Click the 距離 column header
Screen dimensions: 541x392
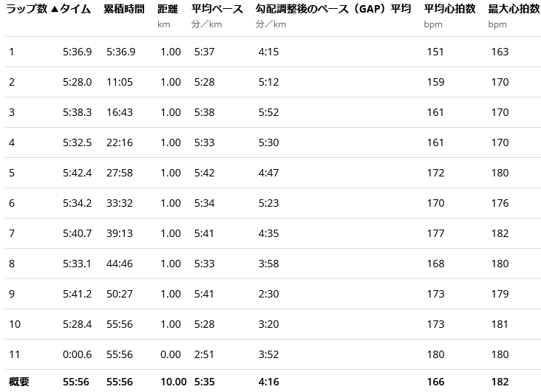click(x=168, y=10)
